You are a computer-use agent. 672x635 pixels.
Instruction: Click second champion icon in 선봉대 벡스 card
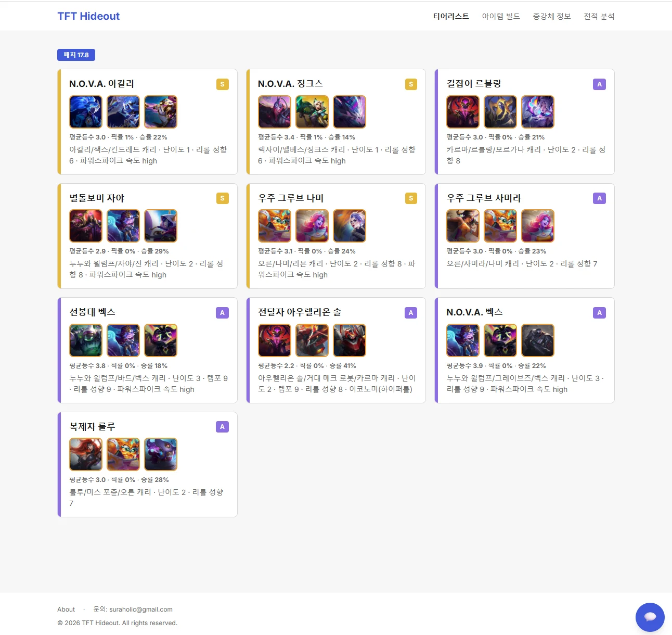click(x=123, y=340)
